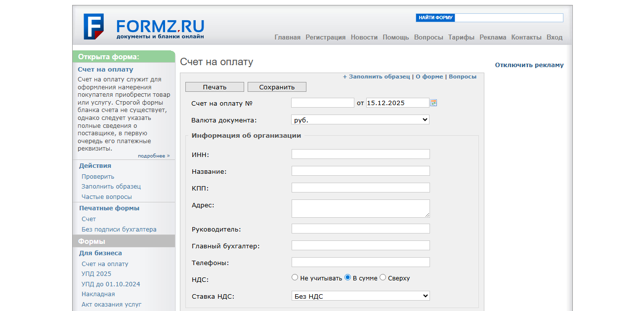Open the 'Валюта документа' dropdown

pyautogui.click(x=360, y=119)
